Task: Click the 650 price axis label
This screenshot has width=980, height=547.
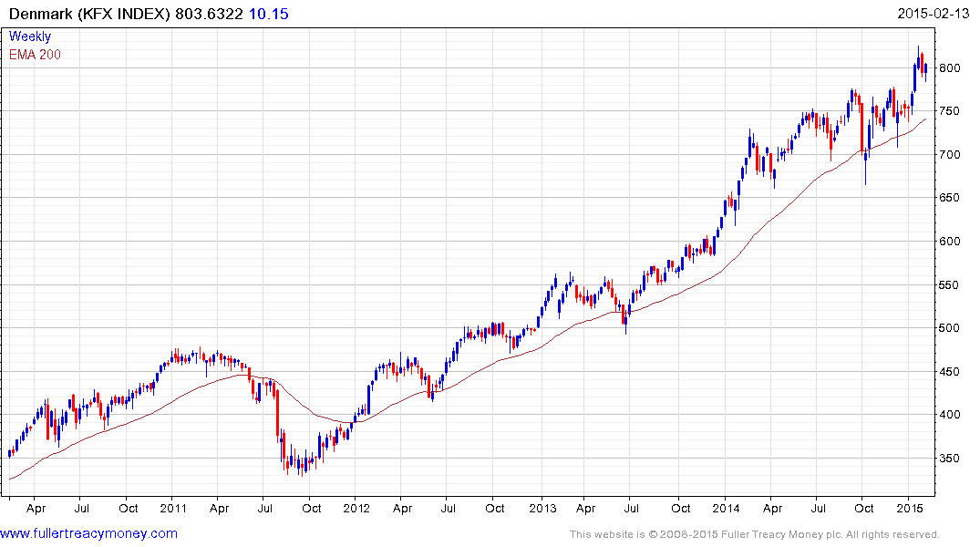Action: tap(950, 198)
